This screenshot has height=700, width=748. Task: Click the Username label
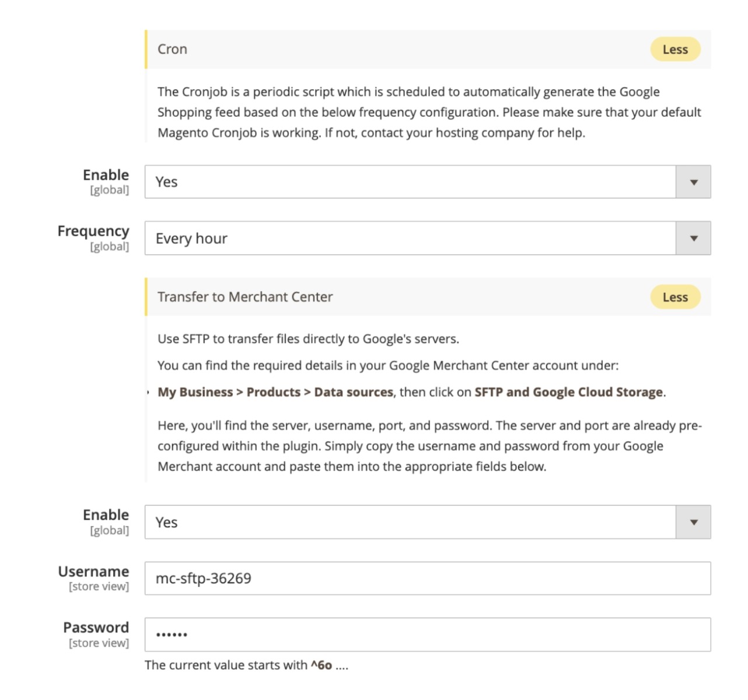pos(93,572)
